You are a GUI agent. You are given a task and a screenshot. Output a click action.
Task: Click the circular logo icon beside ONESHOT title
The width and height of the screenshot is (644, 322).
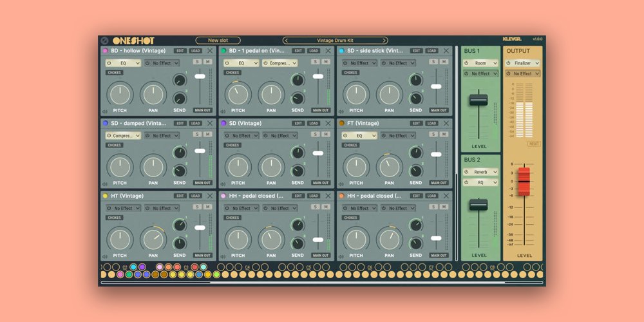pos(105,41)
